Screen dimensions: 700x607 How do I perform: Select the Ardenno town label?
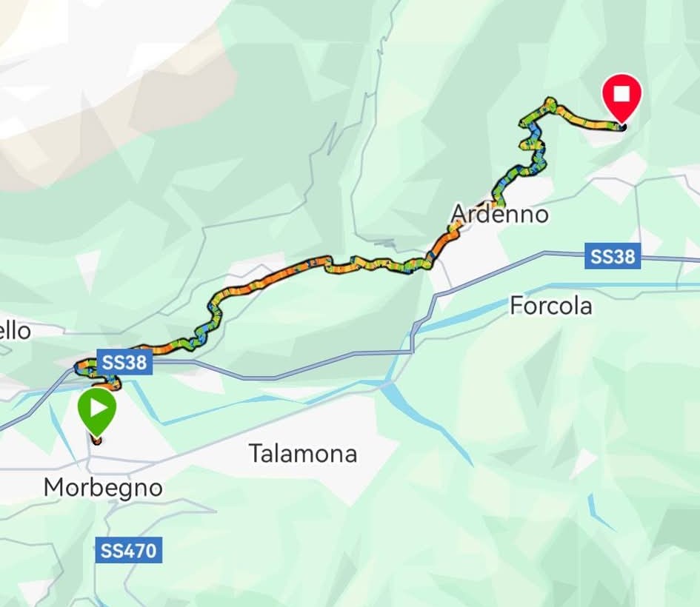pyautogui.click(x=499, y=214)
